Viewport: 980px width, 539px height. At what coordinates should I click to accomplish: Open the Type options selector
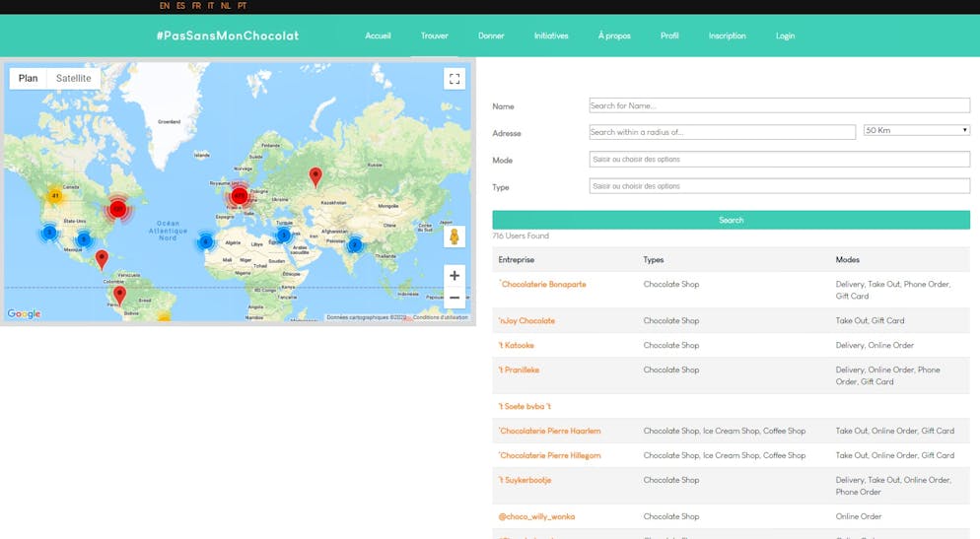pos(780,186)
